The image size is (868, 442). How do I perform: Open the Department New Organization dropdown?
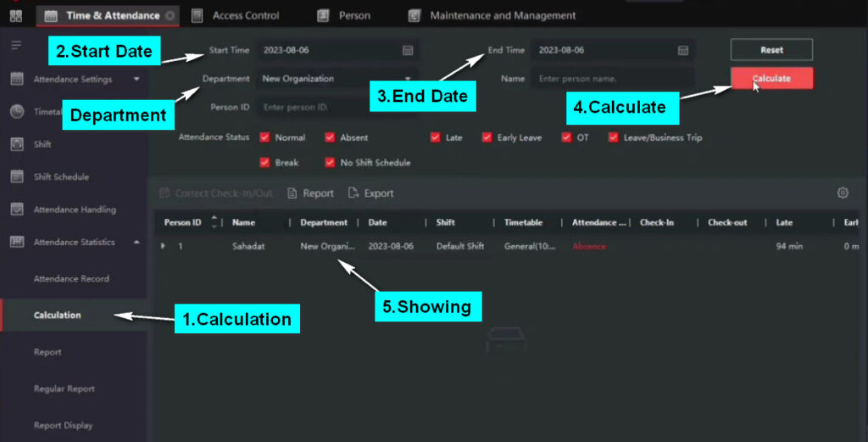click(337, 79)
